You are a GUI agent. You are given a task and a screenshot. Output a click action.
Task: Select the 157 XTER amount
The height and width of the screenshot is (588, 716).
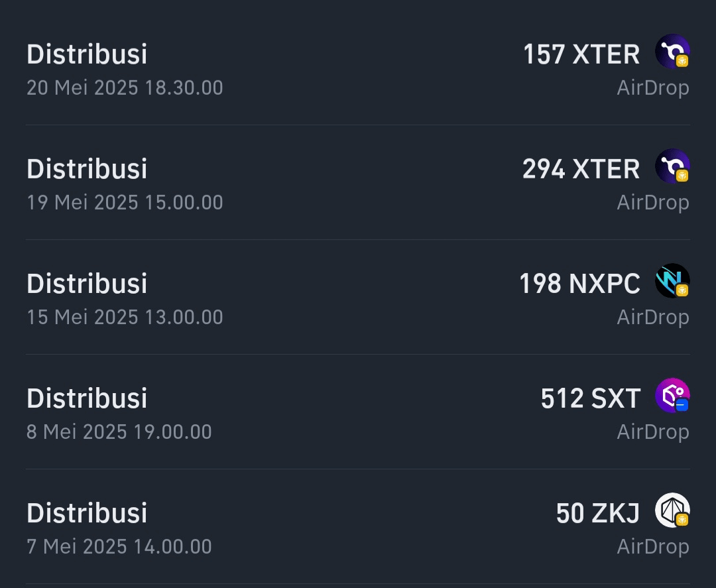click(x=581, y=54)
